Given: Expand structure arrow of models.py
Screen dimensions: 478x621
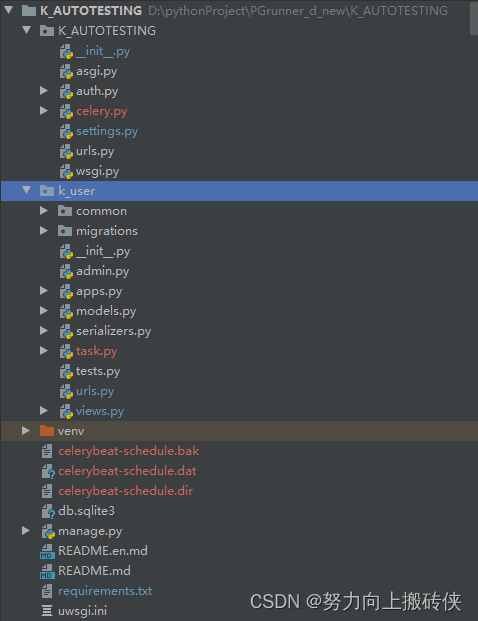Looking at the screenshot, I should [x=44, y=311].
